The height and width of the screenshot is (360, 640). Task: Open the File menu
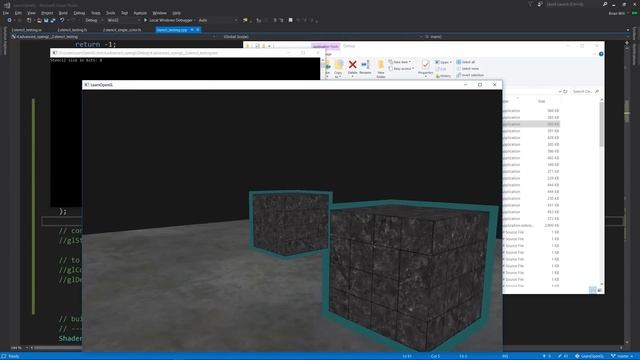(x=6, y=13)
